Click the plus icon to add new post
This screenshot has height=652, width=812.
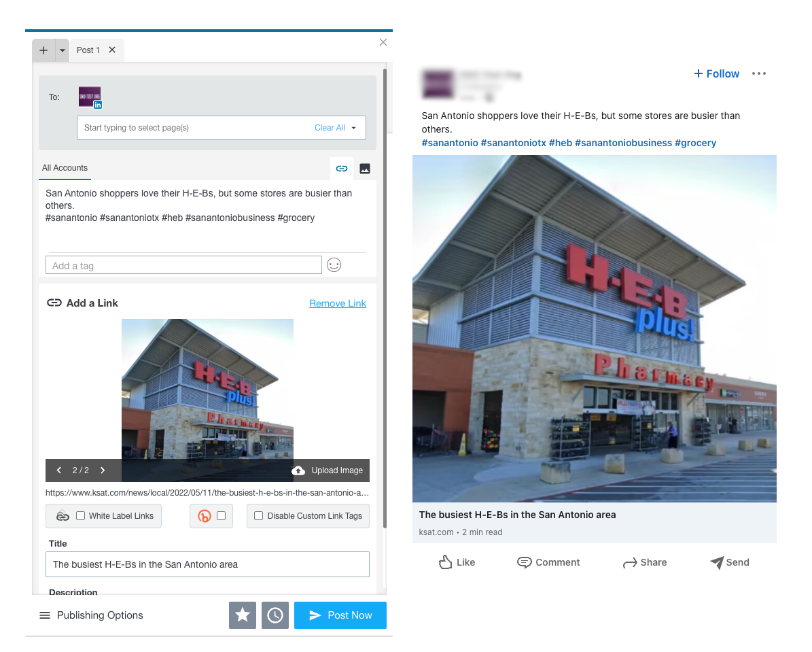(x=43, y=50)
